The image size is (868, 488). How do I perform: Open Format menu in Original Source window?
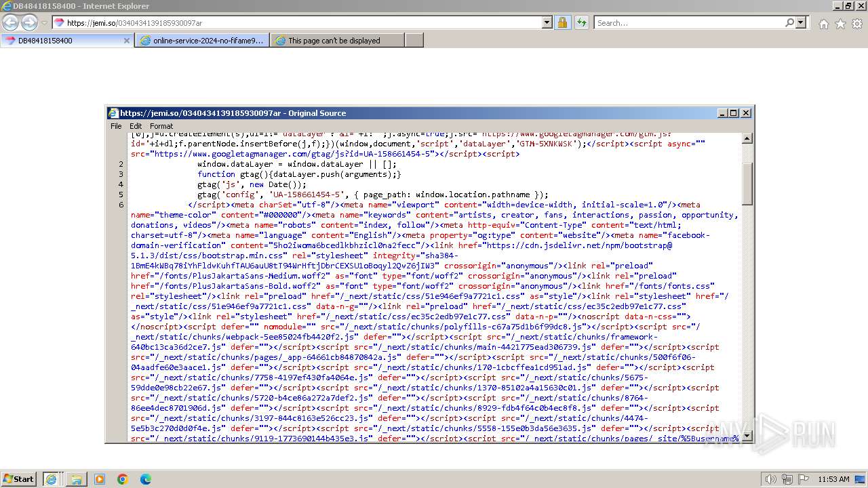point(161,126)
